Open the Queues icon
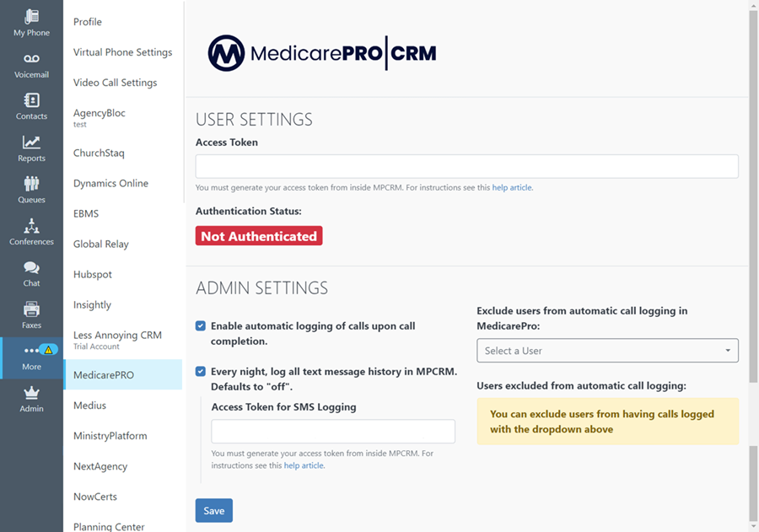 coord(31,184)
